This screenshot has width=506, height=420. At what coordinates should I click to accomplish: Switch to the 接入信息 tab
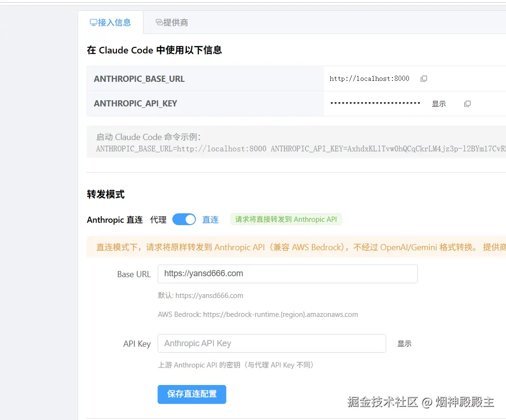click(110, 22)
